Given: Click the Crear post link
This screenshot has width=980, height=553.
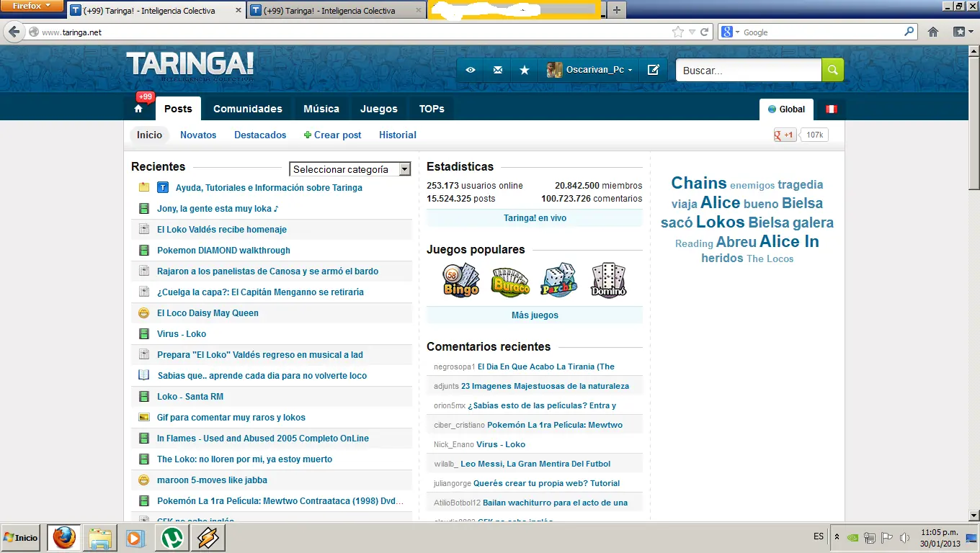Looking at the screenshot, I should pyautogui.click(x=332, y=135).
